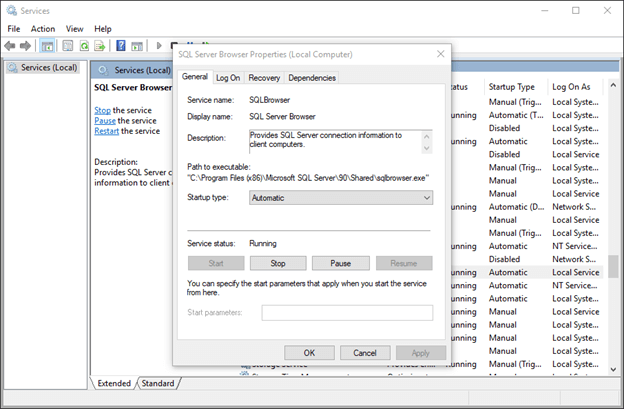Click the Restart the service link

(106, 131)
